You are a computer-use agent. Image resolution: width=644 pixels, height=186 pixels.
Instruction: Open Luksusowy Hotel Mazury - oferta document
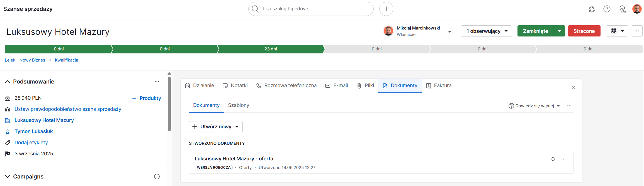(x=234, y=159)
